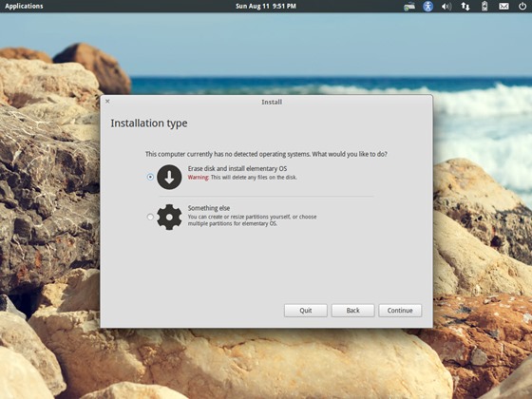532x399 pixels.
Task: Click the Quit button
Action: click(306, 311)
